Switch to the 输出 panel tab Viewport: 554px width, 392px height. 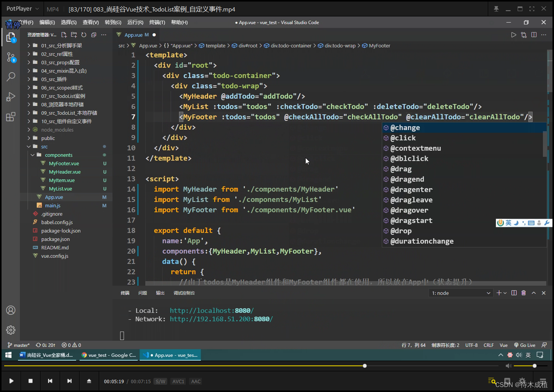tap(160, 293)
